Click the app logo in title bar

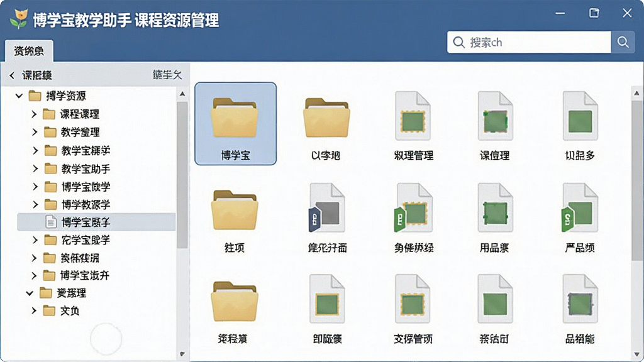point(19,19)
